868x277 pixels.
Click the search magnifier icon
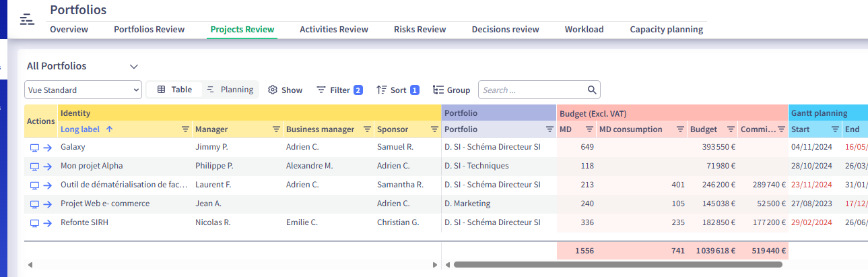click(592, 90)
